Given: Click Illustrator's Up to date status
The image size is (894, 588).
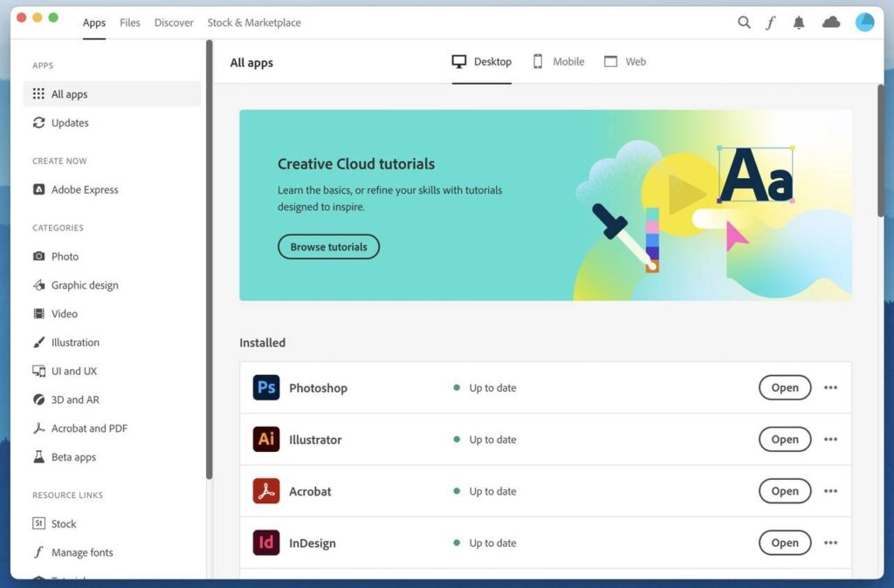Looking at the screenshot, I should point(485,440).
